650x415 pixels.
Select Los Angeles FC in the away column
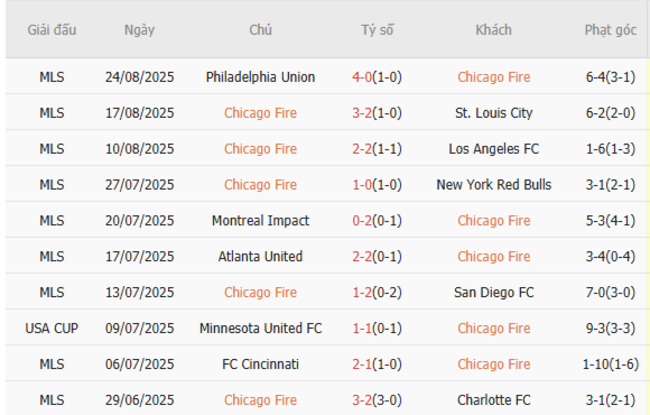pos(493,149)
